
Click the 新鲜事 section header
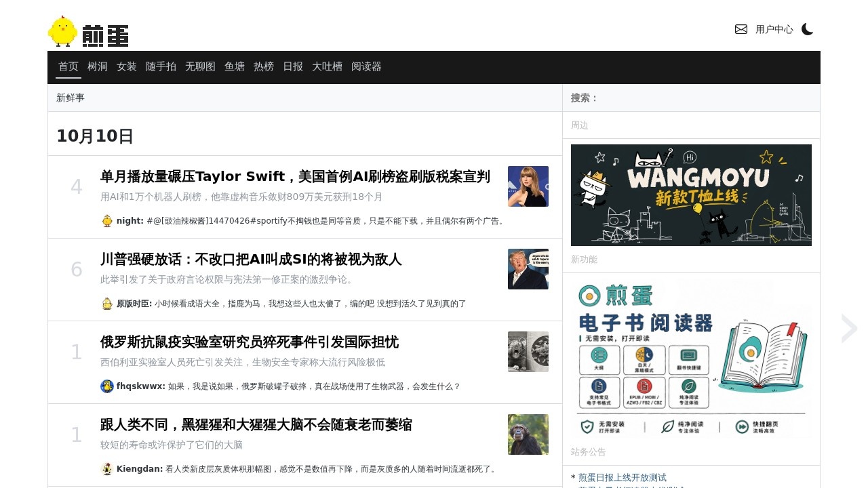(71, 98)
